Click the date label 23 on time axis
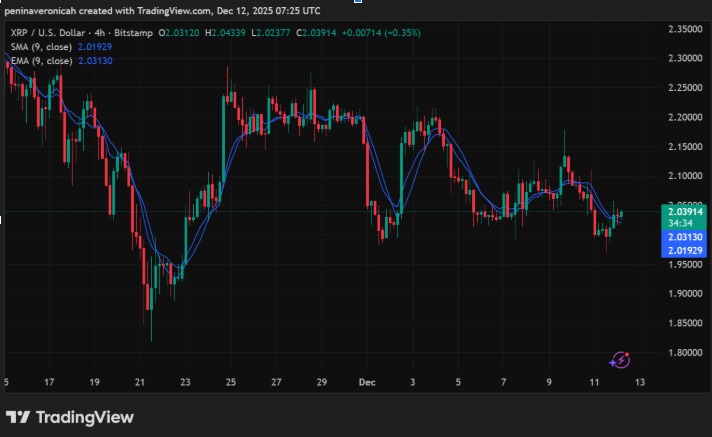This screenshot has width=712, height=437. (x=185, y=382)
